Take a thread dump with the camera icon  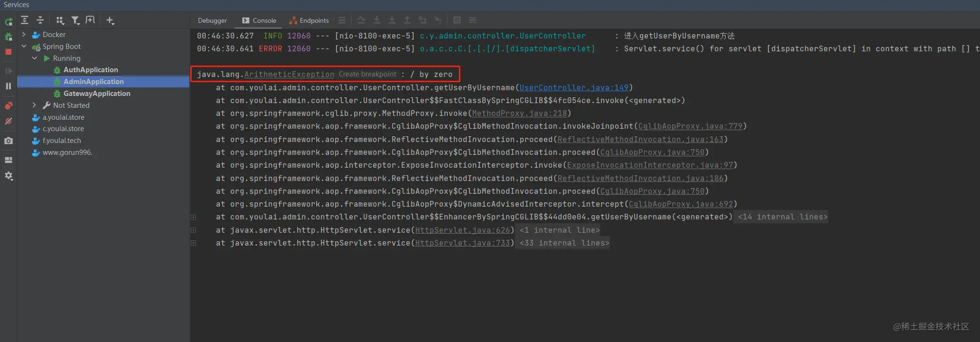coord(9,141)
